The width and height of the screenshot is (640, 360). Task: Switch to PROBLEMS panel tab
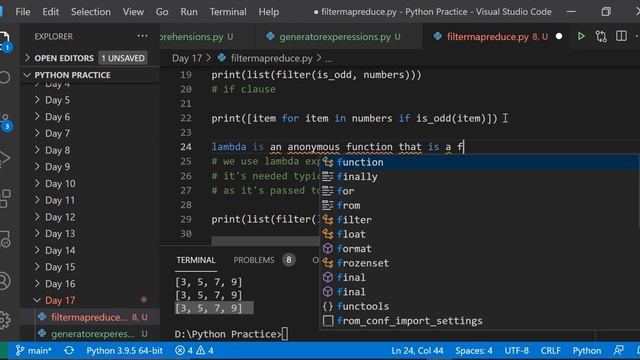click(254, 260)
